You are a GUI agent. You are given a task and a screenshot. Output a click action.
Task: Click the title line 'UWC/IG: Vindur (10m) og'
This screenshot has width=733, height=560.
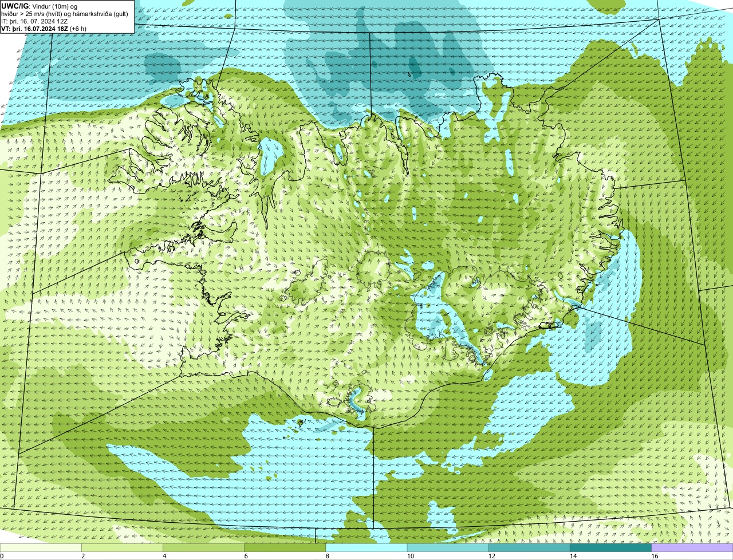40,6
